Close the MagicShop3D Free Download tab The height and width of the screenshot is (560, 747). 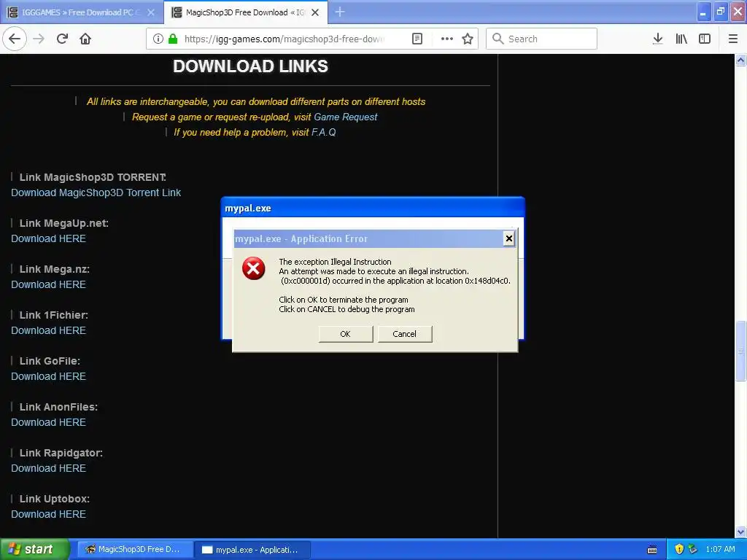[x=315, y=12]
